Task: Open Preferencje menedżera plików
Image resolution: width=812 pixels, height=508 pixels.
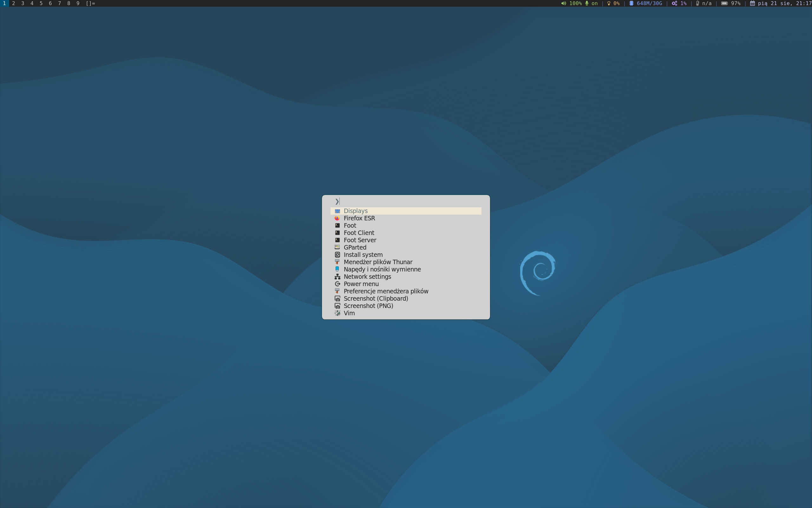Action: [x=406, y=291]
